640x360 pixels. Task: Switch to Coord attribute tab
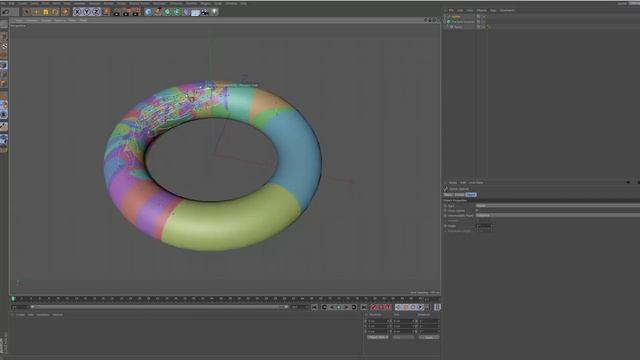459,195
